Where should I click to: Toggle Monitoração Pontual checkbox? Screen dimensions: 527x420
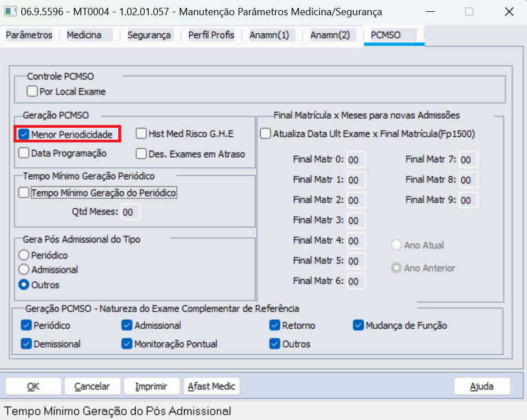(x=127, y=344)
